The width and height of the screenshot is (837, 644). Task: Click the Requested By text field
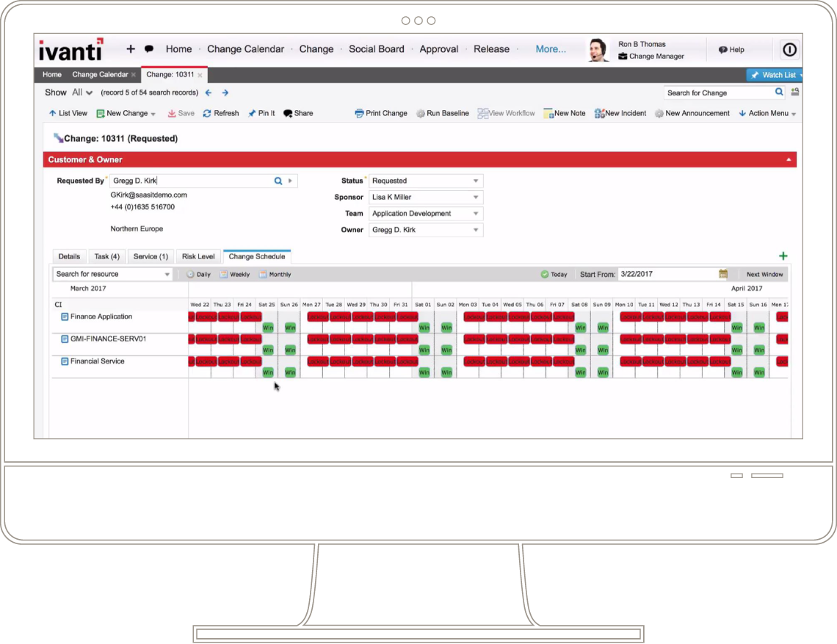[192, 181]
